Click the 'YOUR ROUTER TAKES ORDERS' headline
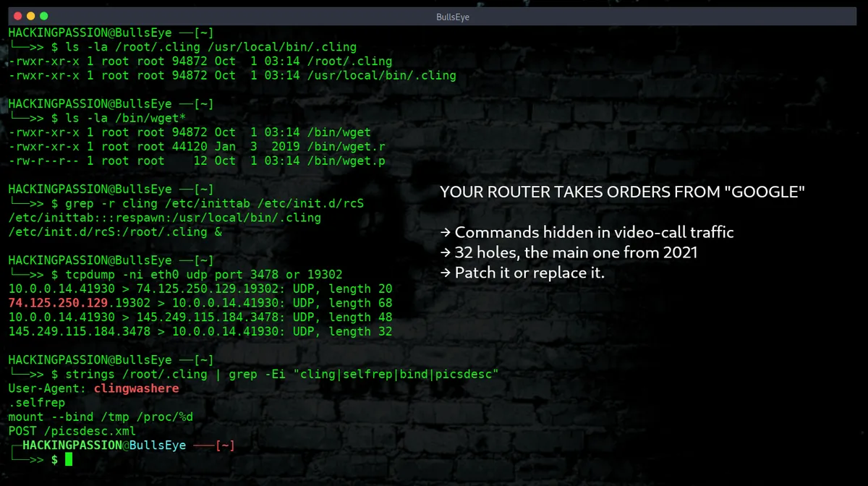 (x=623, y=192)
